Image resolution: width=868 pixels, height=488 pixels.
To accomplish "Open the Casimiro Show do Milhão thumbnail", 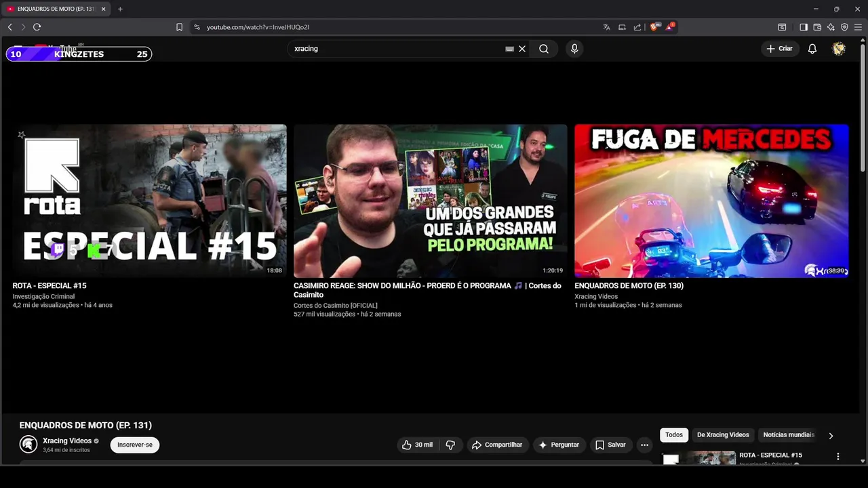I will pos(431,201).
